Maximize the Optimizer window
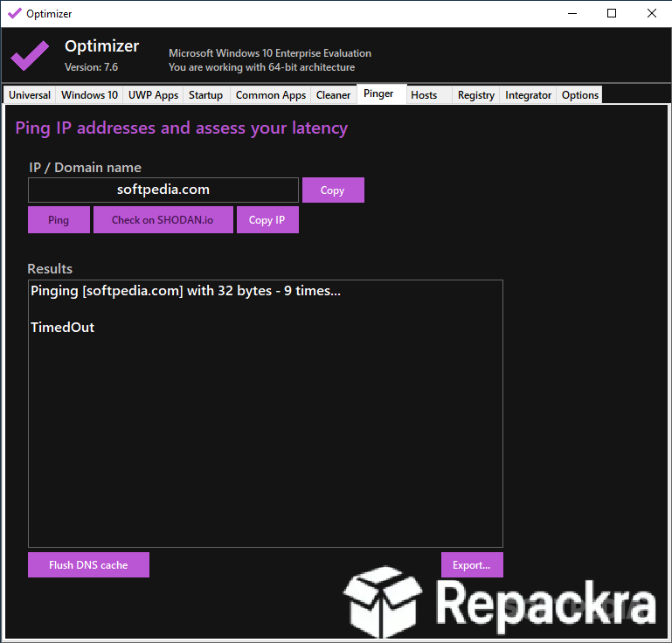This screenshot has height=643, width=672. [612, 14]
